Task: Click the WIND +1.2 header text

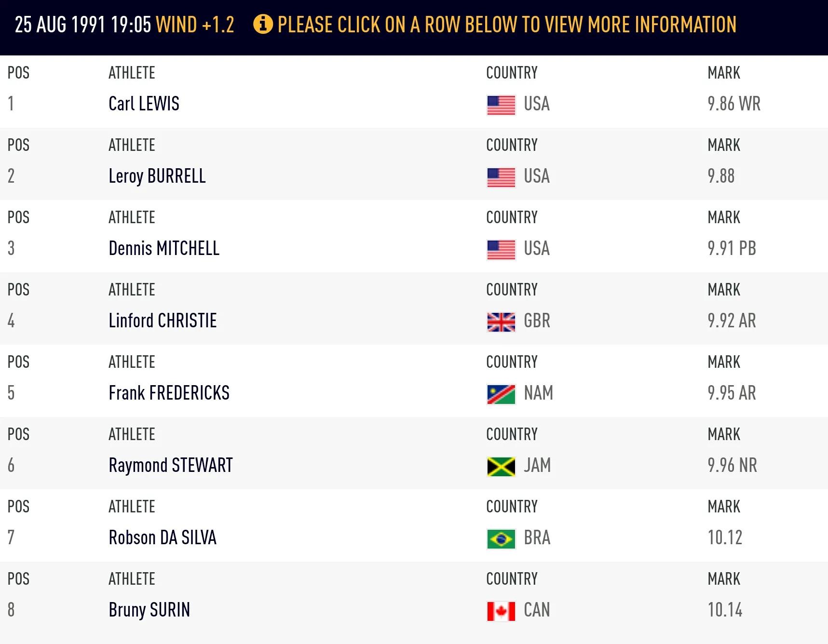Action: click(195, 25)
